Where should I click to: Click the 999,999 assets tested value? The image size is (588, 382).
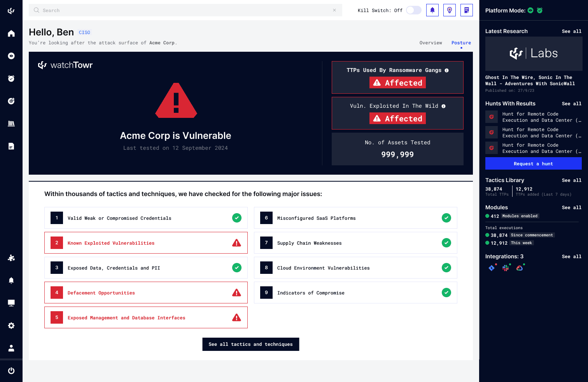pyautogui.click(x=397, y=154)
